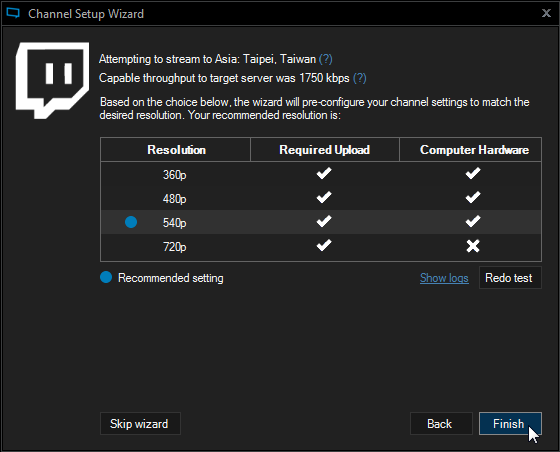Rerun bandwidth test with Redo test
Screen dimensions: 560x452
(x=510, y=277)
